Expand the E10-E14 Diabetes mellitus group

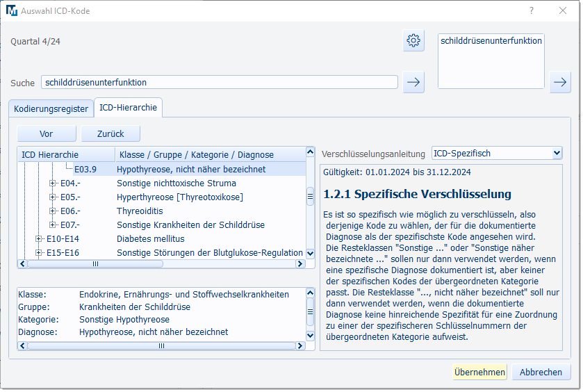click(x=39, y=239)
